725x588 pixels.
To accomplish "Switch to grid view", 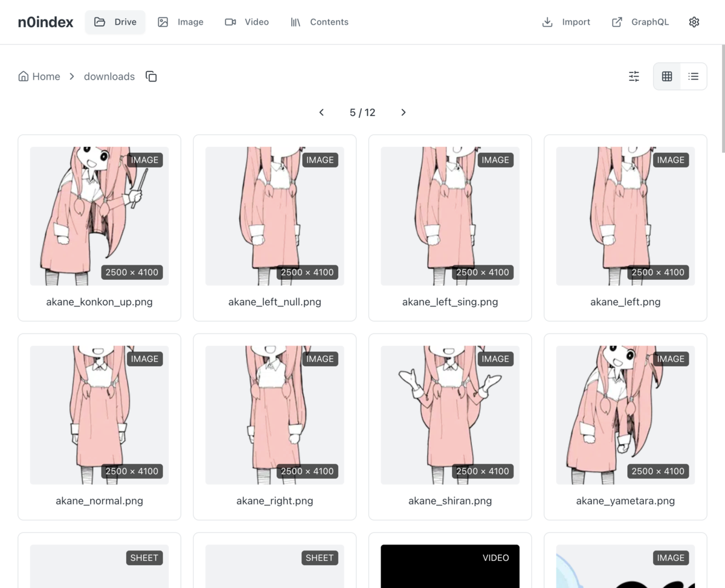I will click(x=667, y=76).
